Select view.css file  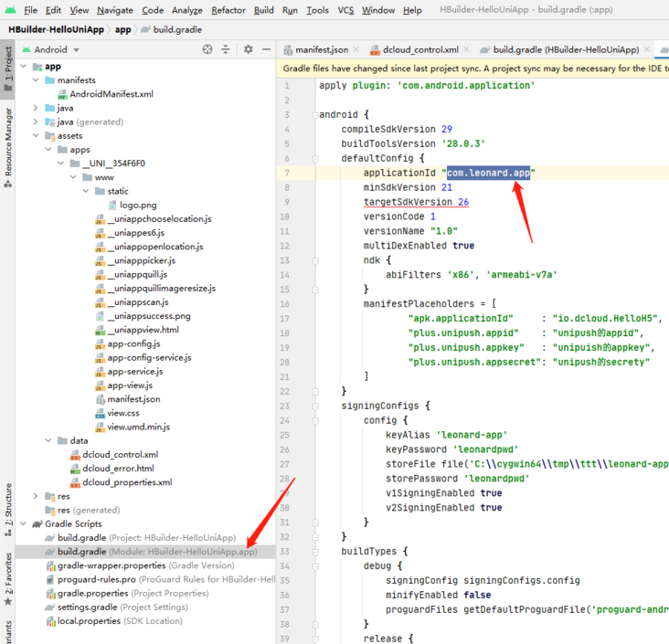pyautogui.click(x=122, y=413)
